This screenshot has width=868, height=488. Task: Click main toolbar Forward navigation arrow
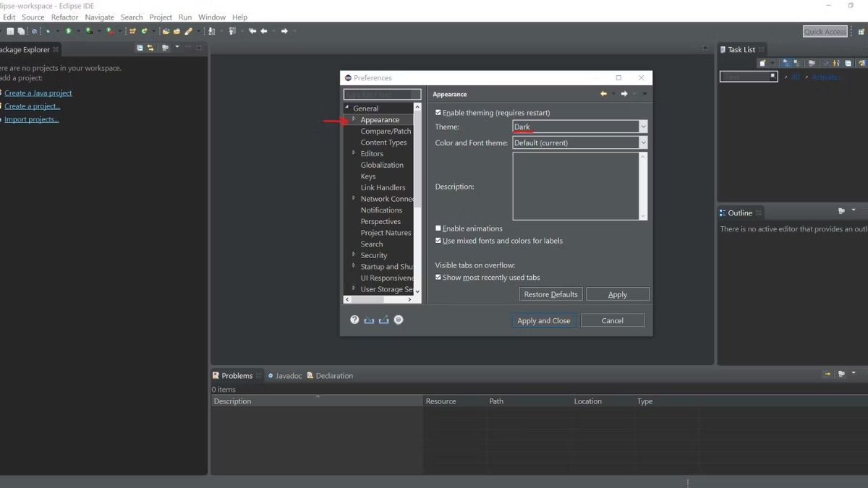284,31
